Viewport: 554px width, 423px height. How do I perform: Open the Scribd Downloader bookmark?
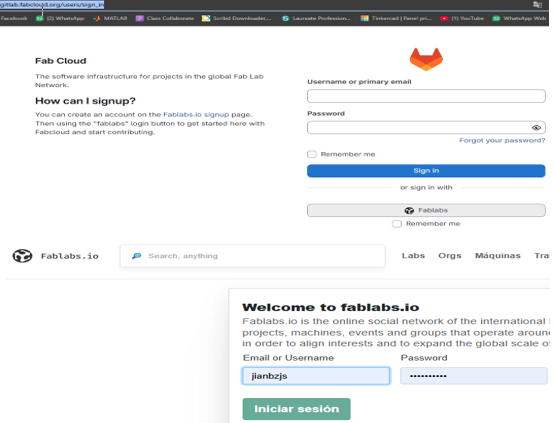pyautogui.click(x=236, y=18)
